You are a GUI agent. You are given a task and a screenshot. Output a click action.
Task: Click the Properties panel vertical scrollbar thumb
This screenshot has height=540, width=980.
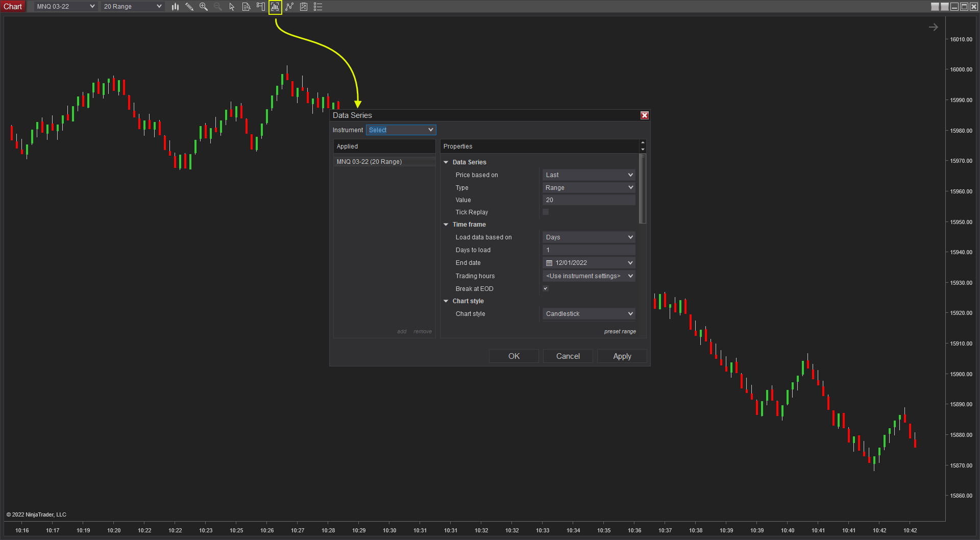point(643,189)
